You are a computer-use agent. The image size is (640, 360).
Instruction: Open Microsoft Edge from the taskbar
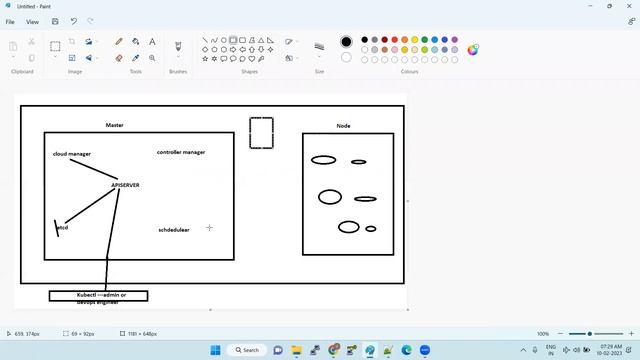(x=406, y=350)
